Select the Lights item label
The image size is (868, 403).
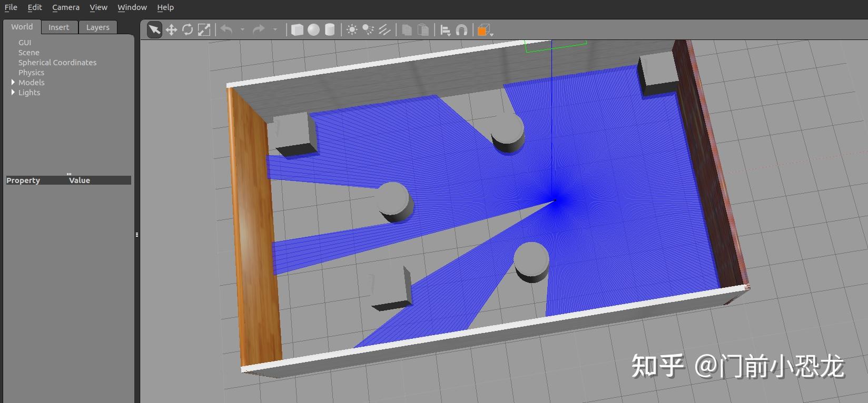coord(29,93)
